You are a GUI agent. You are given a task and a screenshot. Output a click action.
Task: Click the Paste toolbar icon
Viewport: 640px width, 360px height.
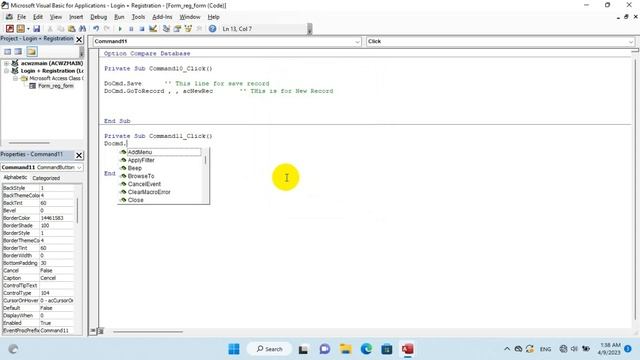tap(72, 29)
